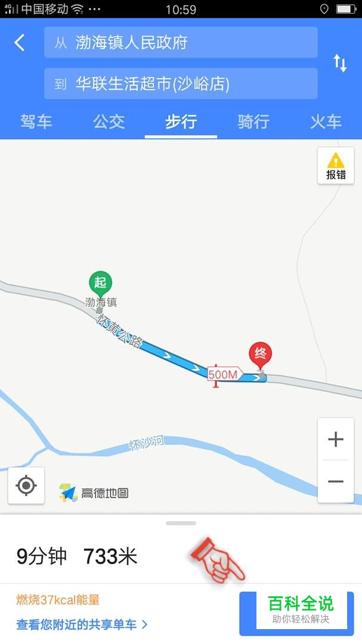
Task: Locate my position with crosshair icon
Action: [x=26, y=485]
